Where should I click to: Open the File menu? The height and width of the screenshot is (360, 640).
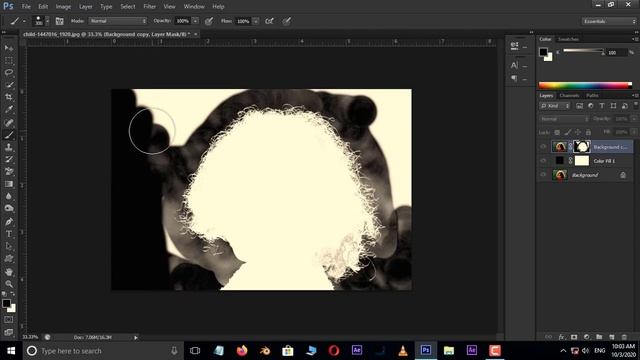26,7
